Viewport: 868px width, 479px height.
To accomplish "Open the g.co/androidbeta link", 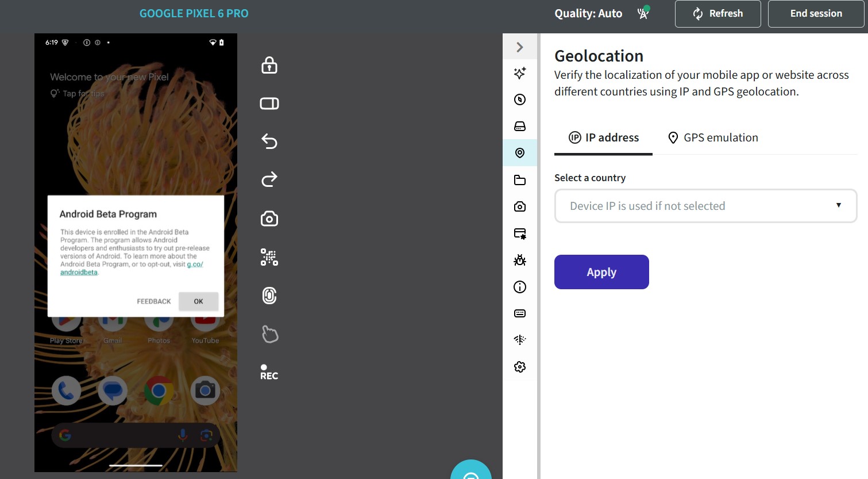I will click(195, 265).
